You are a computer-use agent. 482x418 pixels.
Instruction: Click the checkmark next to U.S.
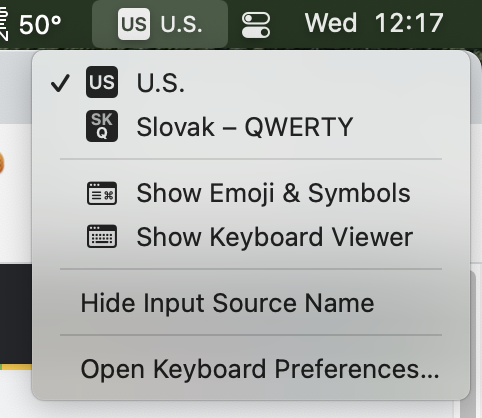(60, 83)
